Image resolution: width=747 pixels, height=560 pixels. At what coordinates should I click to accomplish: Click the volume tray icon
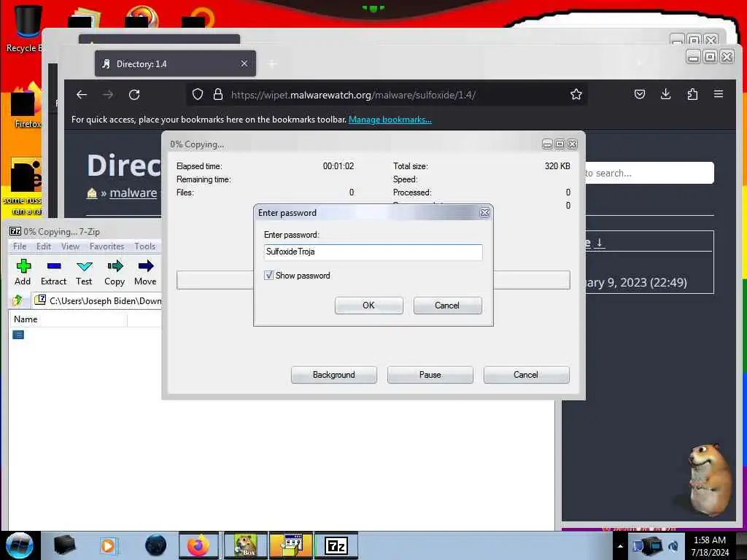click(x=673, y=546)
